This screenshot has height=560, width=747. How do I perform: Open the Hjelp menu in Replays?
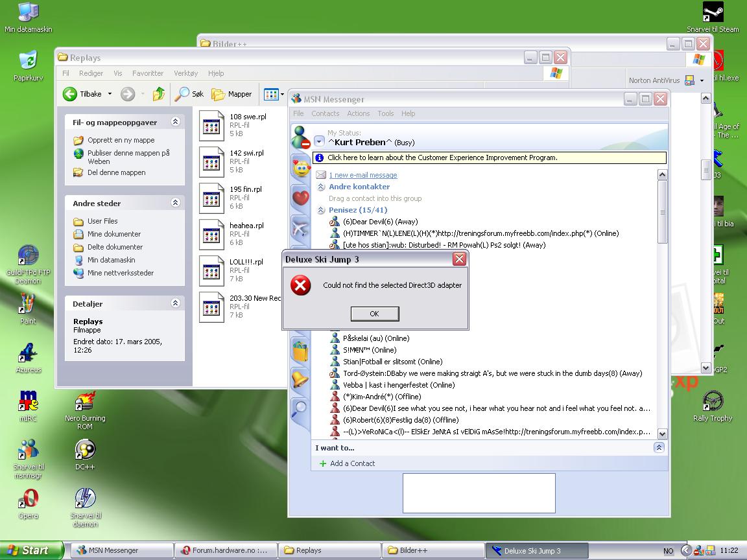coord(216,73)
